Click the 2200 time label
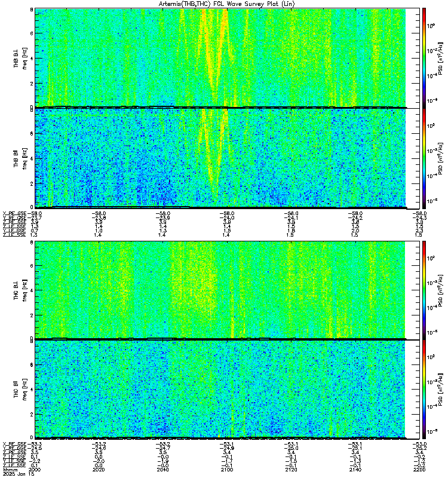Screen dimensions: 448x478 pos(419,470)
